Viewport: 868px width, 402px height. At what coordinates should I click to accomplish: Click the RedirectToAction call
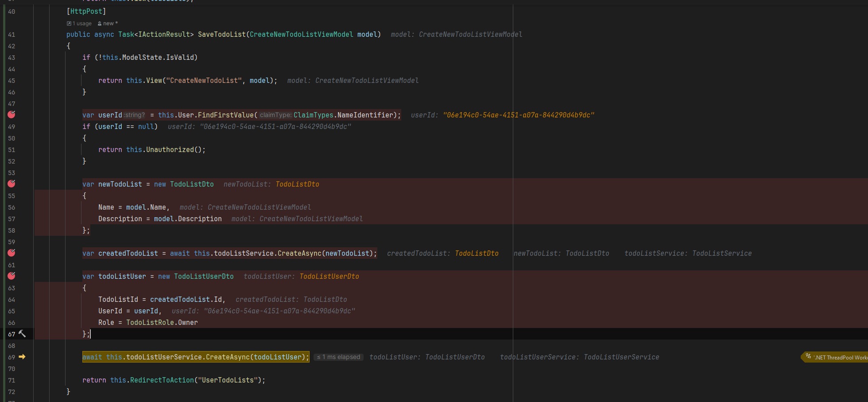pyautogui.click(x=162, y=380)
